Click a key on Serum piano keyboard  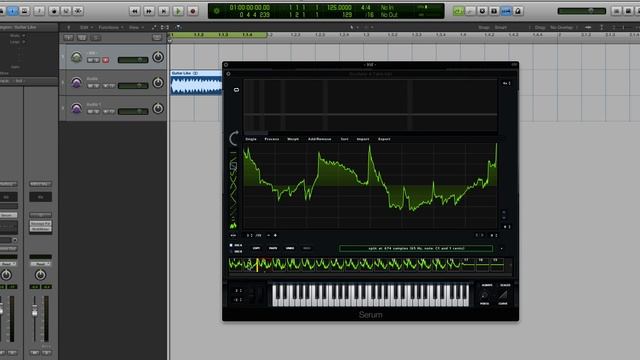click(370, 296)
